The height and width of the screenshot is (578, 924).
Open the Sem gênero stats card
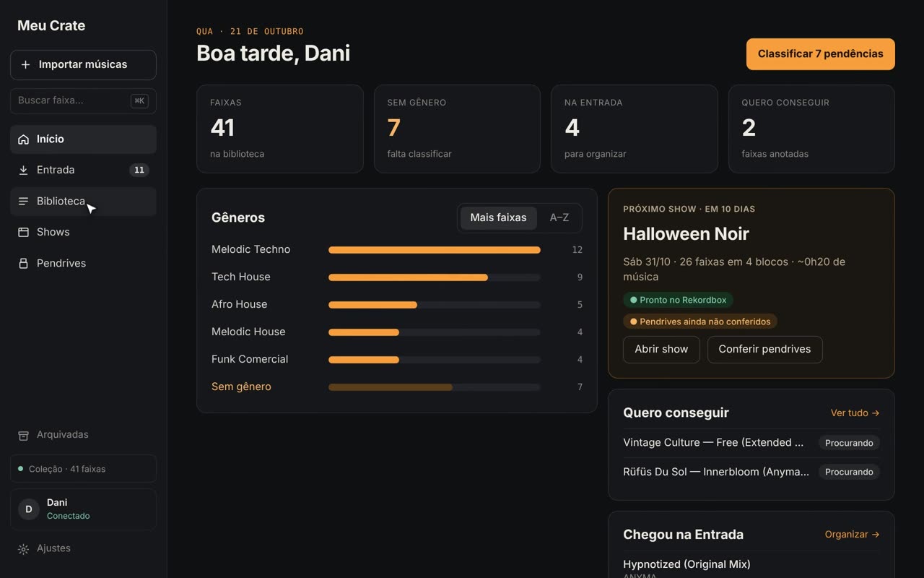pyautogui.click(x=457, y=129)
